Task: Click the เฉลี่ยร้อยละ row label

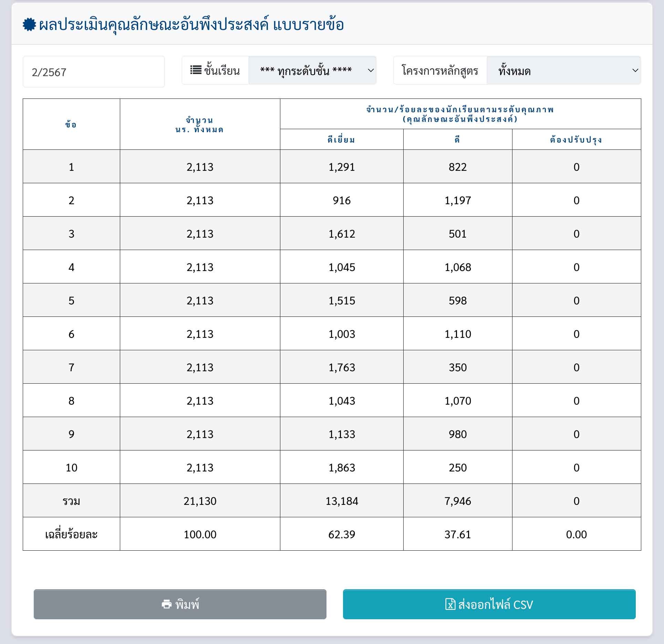Action: pyautogui.click(x=71, y=534)
